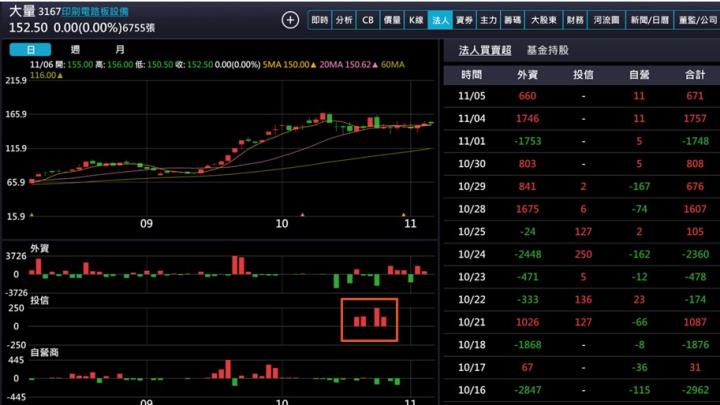This screenshot has width=720, height=405.
Task: Click the plus icon to add to watchlist
Action: pyautogui.click(x=290, y=20)
